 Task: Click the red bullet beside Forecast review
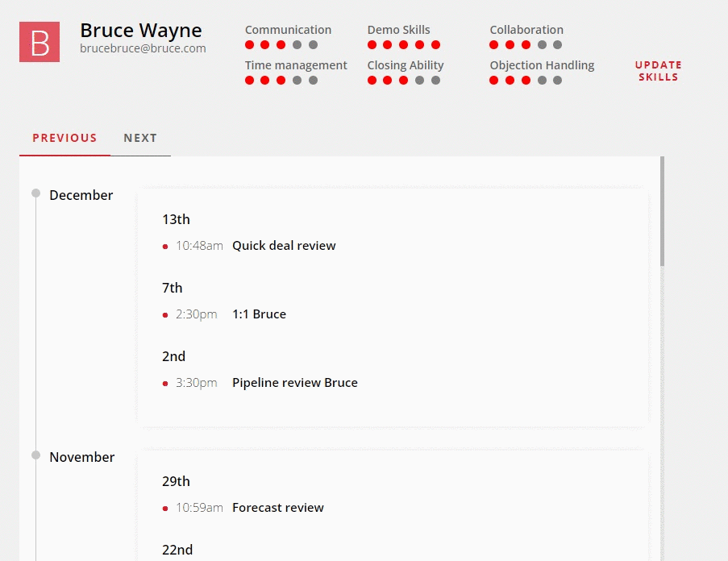coord(164,509)
